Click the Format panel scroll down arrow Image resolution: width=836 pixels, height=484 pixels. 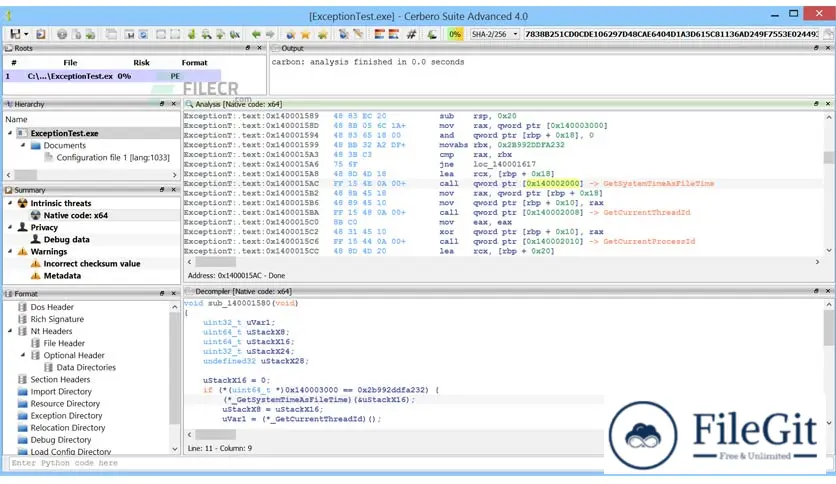174,449
